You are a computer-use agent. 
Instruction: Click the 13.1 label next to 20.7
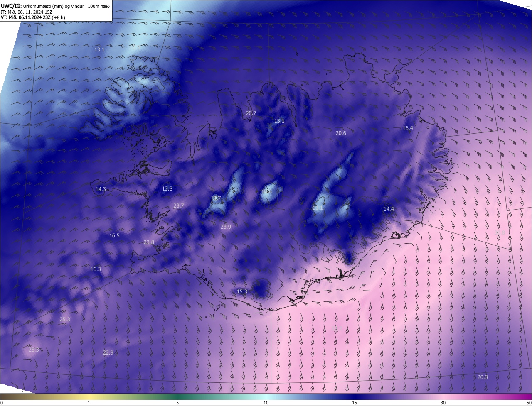pyautogui.click(x=279, y=121)
